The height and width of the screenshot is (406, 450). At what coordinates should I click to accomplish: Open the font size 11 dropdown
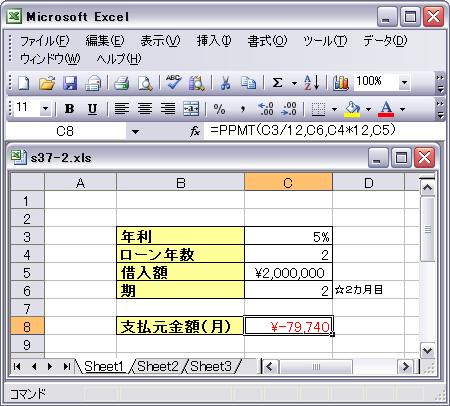(45, 108)
